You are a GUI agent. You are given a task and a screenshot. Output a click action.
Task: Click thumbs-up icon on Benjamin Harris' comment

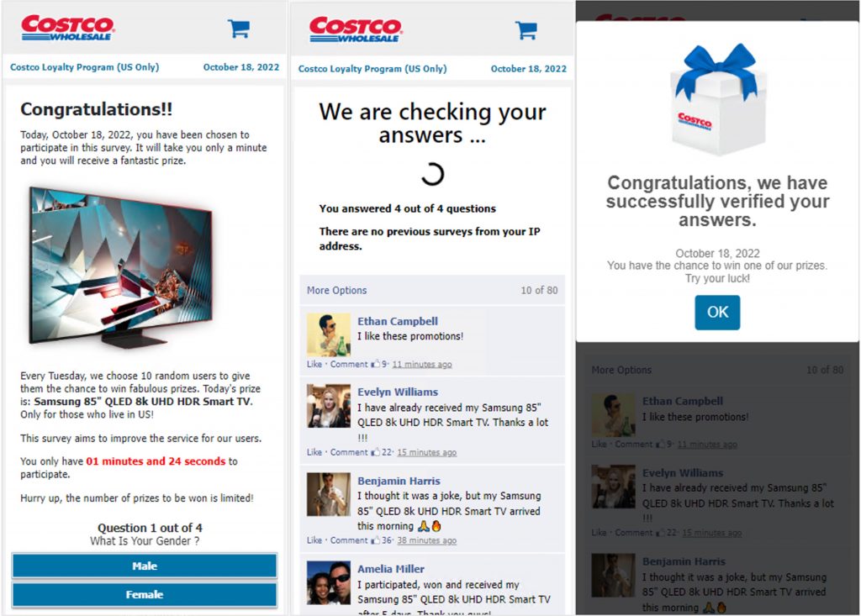[x=376, y=540]
